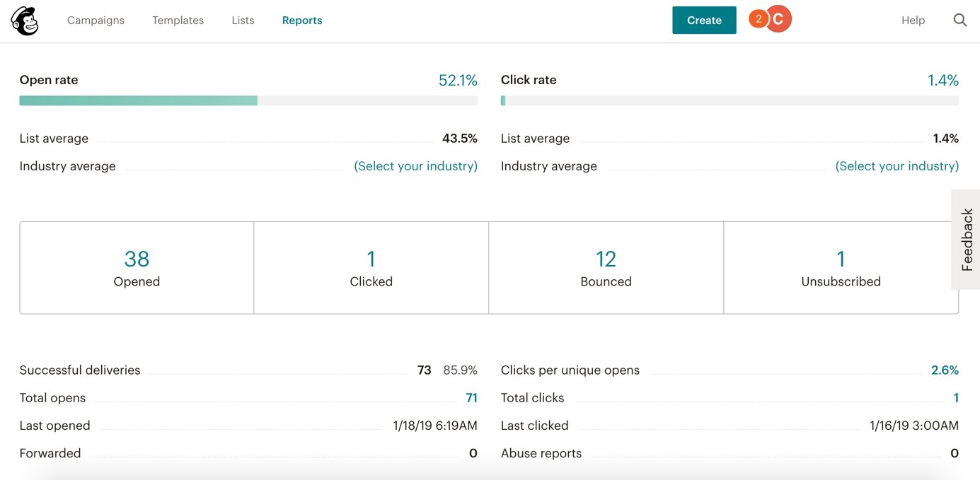
Task: Switch to the Campaigns tab
Action: (96, 20)
